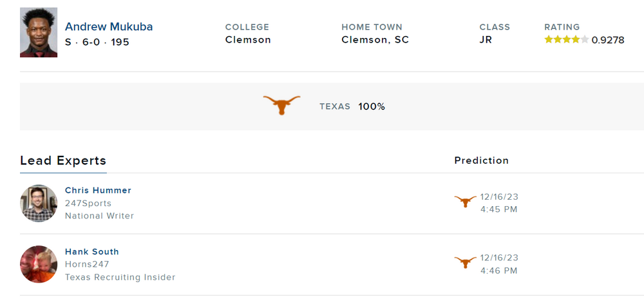Click the 12/16/23 4:45 PM prediction timestamp
This screenshot has width=644, height=297.
click(499, 203)
